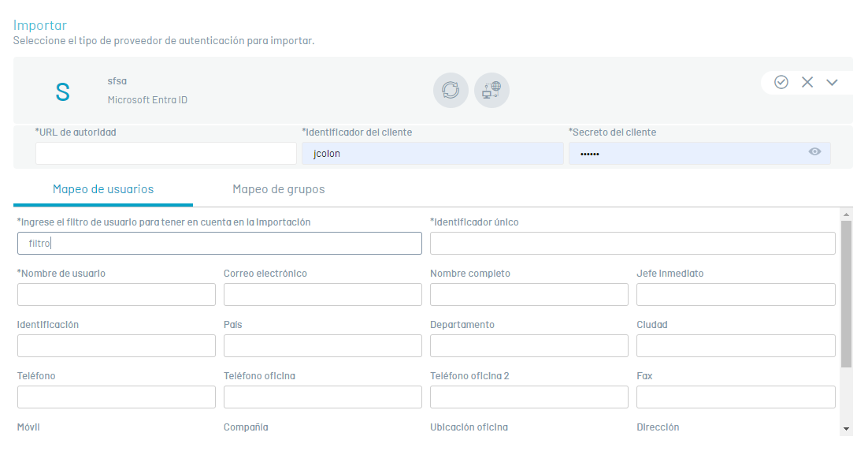Click the Identificador del cliente field

pos(432,154)
